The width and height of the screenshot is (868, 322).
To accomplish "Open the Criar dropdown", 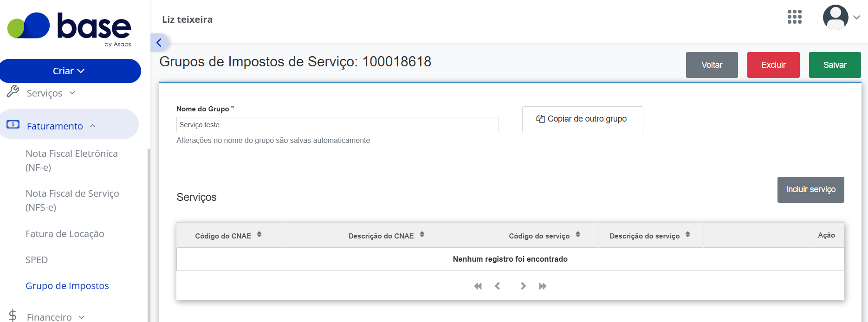I will 70,71.
